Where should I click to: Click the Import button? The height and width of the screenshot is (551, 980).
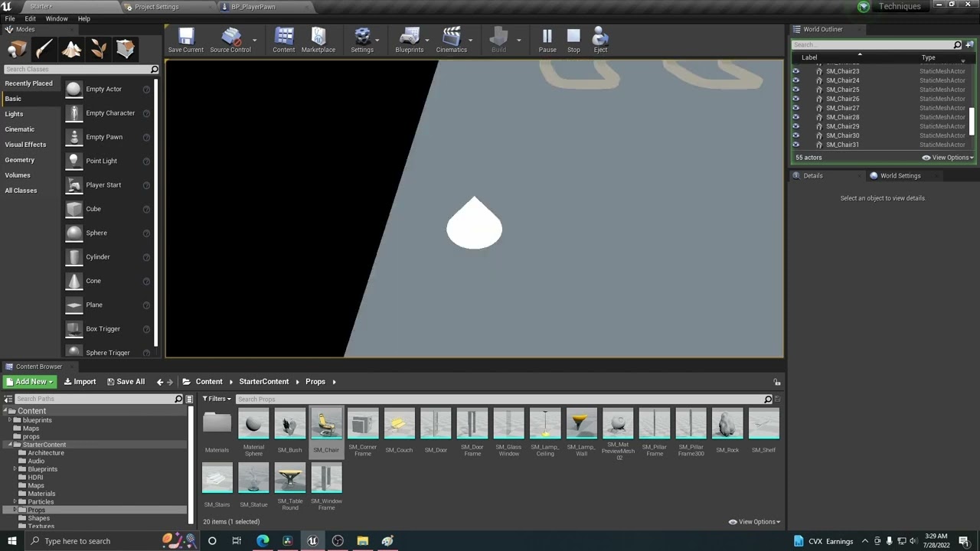point(80,382)
